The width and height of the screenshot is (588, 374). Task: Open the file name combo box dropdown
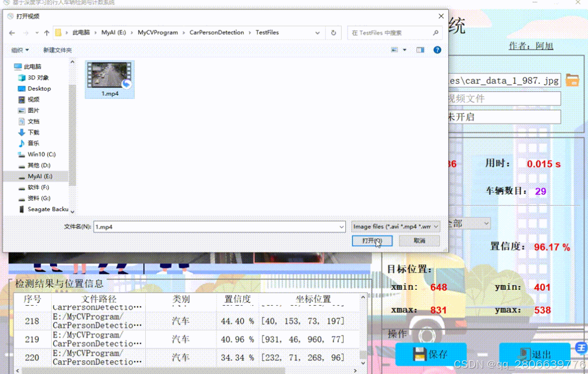[341, 227]
